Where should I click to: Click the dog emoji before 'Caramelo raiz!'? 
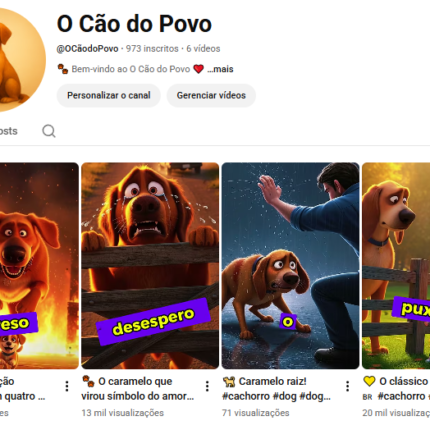(229, 381)
